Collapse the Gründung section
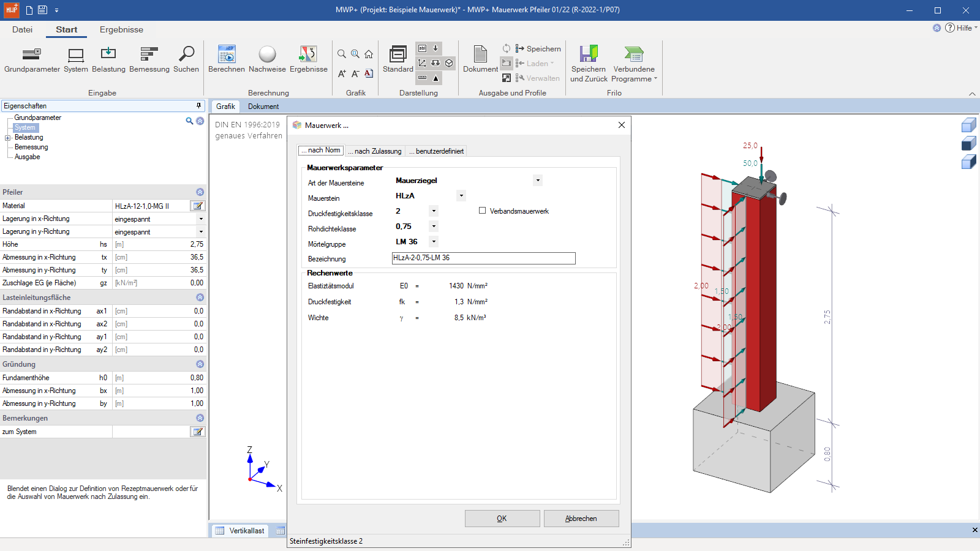The height and width of the screenshot is (551, 980). 200,364
